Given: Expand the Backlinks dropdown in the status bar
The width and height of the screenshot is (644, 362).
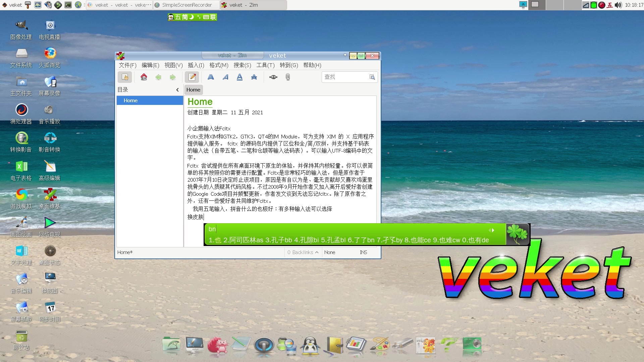Looking at the screenshot, I should click(303, 252).
